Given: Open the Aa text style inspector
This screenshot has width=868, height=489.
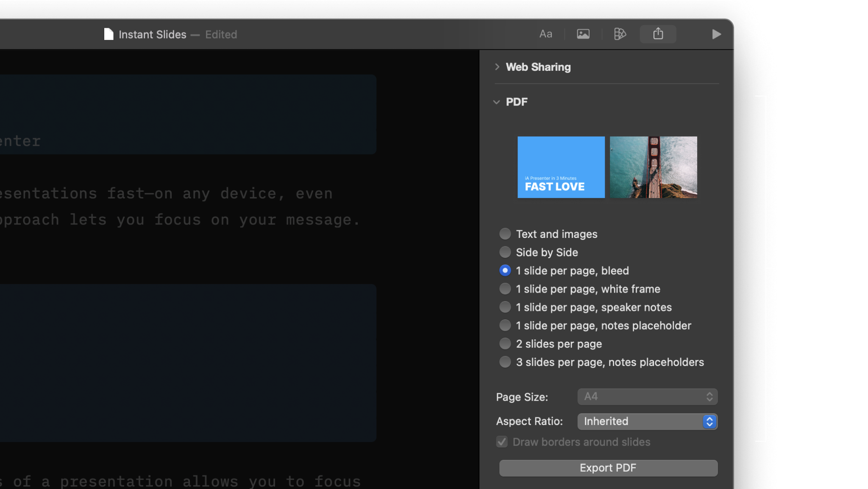Looking at the screenshot, I should (x=545, y=34).
